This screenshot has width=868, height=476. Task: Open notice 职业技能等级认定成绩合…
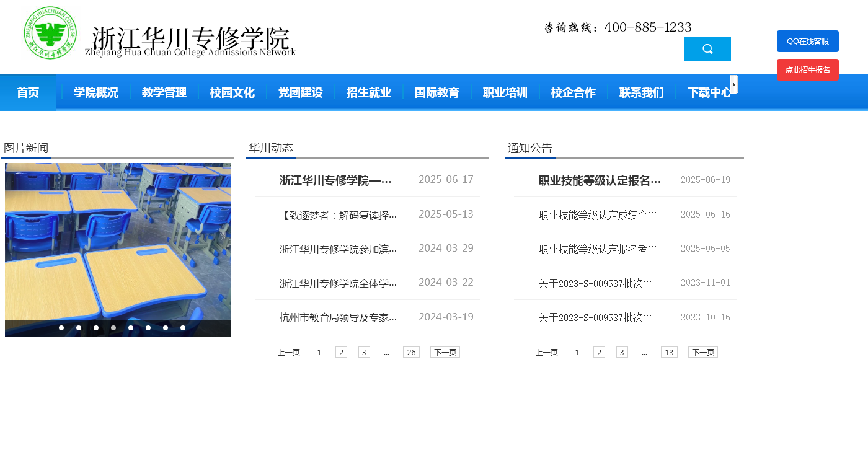598,215
